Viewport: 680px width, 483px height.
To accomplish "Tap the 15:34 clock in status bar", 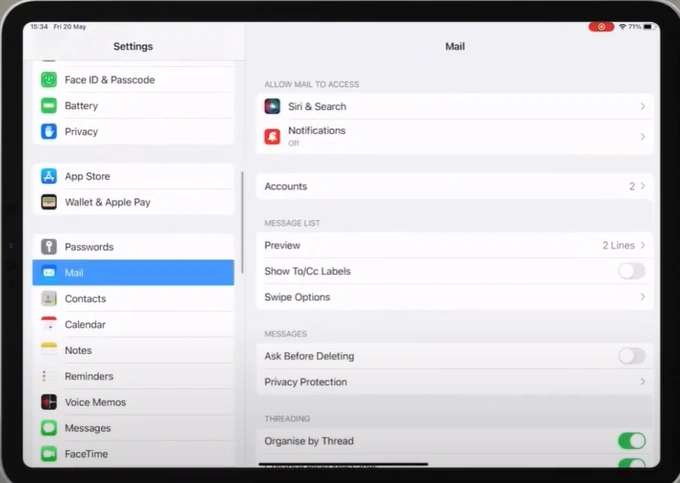I will point(39,27).
